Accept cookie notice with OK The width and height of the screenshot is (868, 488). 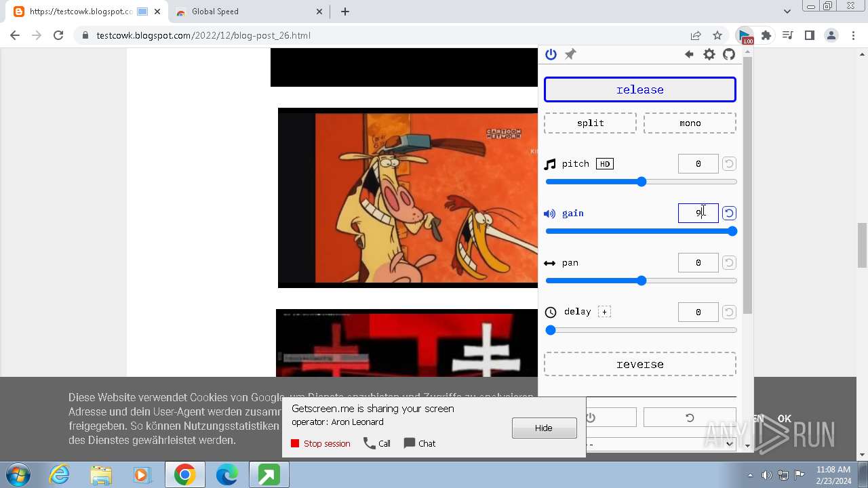785,419
